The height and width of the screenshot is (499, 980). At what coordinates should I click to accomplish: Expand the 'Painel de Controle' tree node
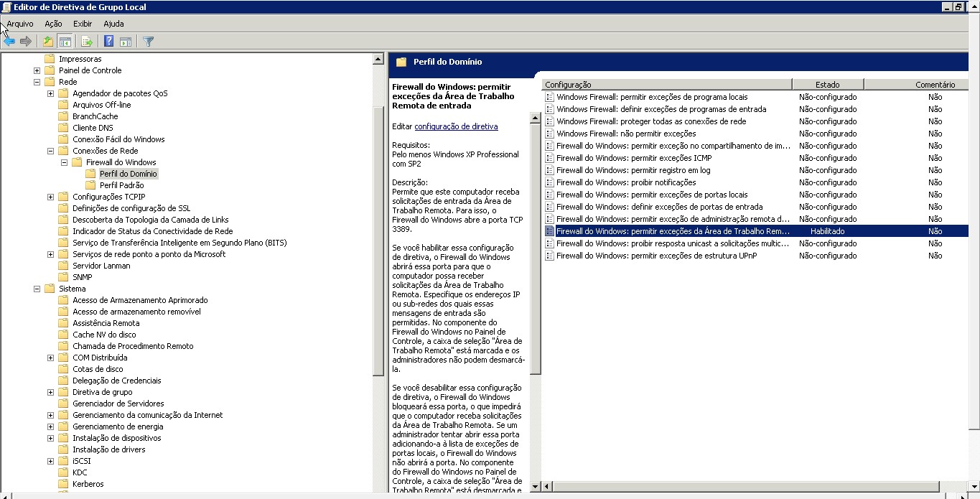(37, 70)
